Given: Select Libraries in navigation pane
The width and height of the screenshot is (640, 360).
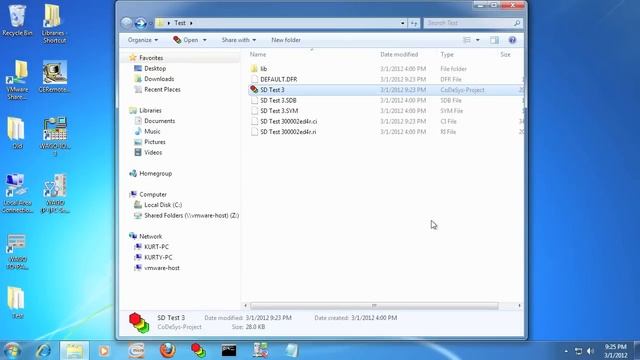Looking at the screenshot, I should click(150, 111).
